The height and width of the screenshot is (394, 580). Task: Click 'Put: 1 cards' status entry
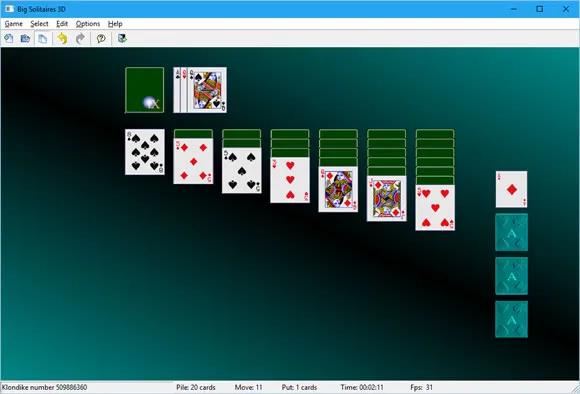299,387
